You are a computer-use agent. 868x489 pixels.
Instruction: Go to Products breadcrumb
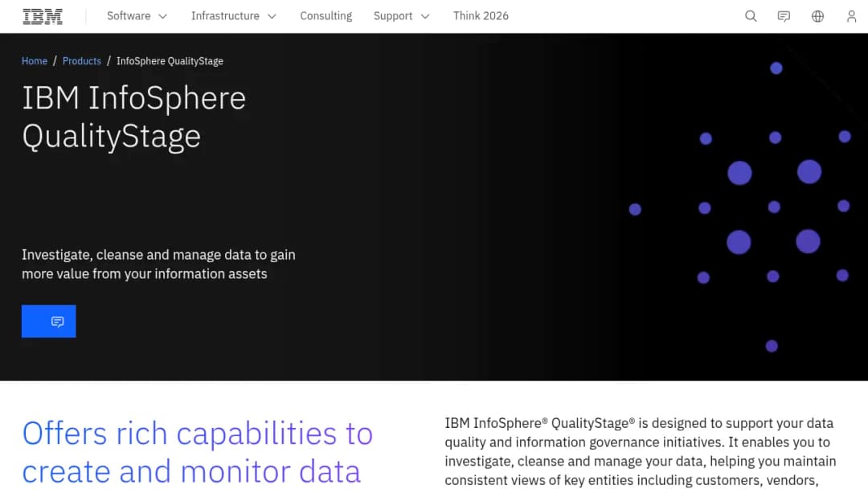(x=82, y=61)
